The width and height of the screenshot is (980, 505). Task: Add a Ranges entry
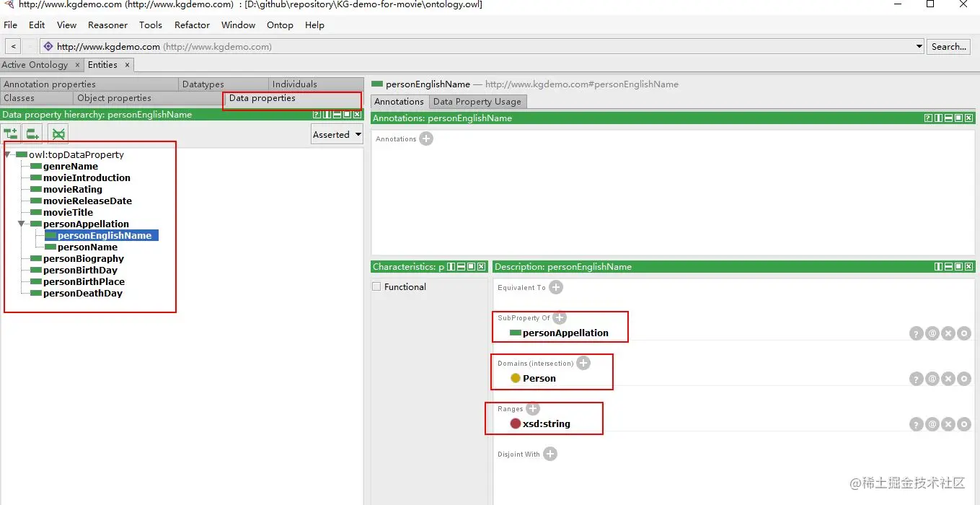(x=533, y=408)
